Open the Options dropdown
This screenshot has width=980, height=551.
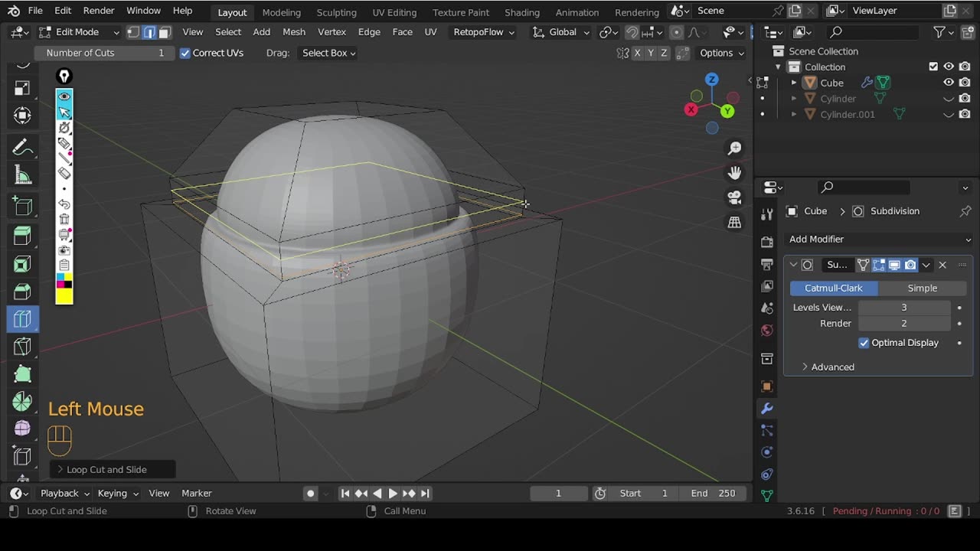point(721,53)
